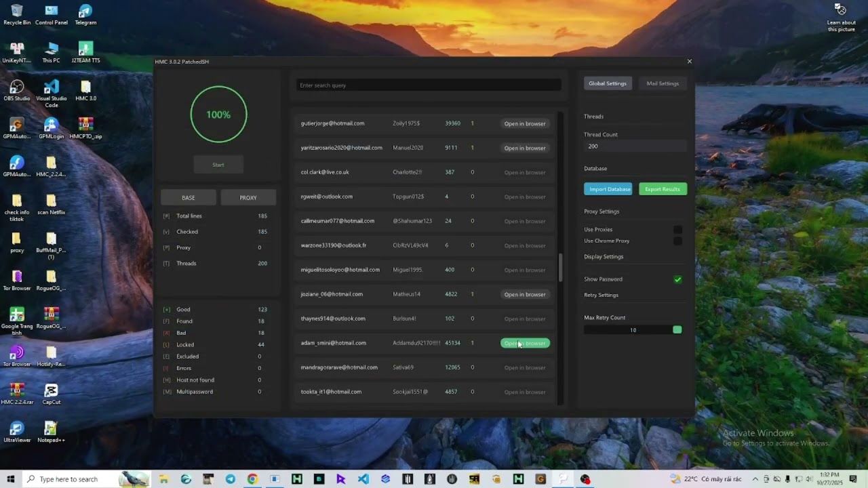
Task: Click the Bad count row
Action: (216, 333)
